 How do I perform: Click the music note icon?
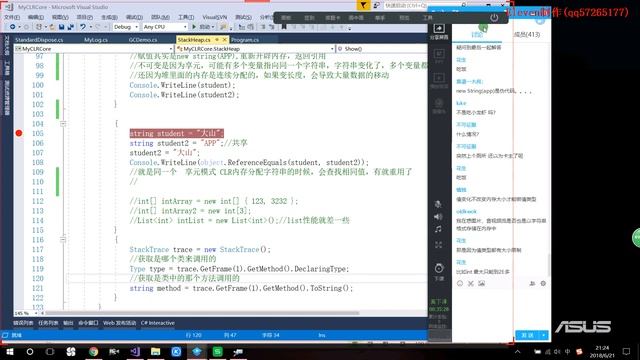point(438,229)
